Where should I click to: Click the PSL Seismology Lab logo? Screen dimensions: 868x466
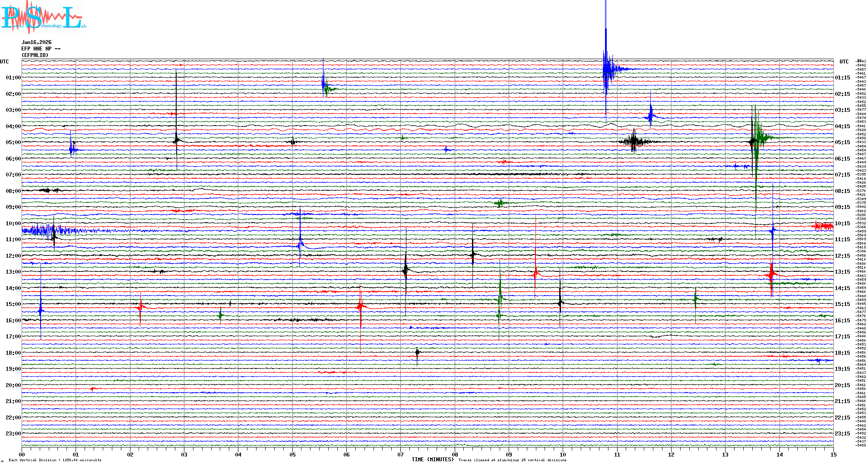click(43, 17)
